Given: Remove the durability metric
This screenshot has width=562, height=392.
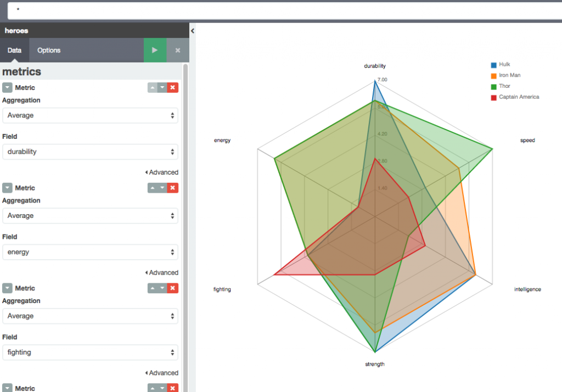Looking at the screenshot, I should pyautogui.click(x=173, y=87).
